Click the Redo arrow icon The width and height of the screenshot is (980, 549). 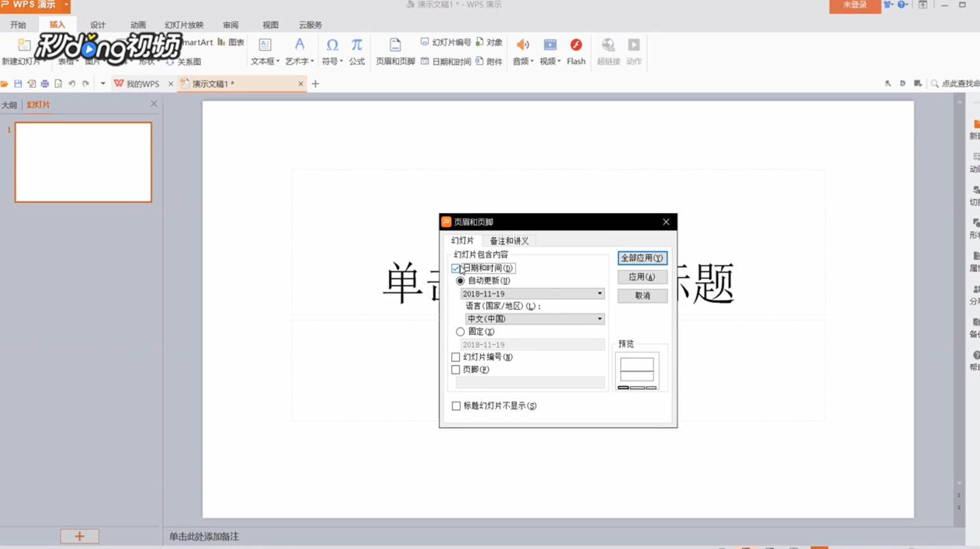point(85,84)
